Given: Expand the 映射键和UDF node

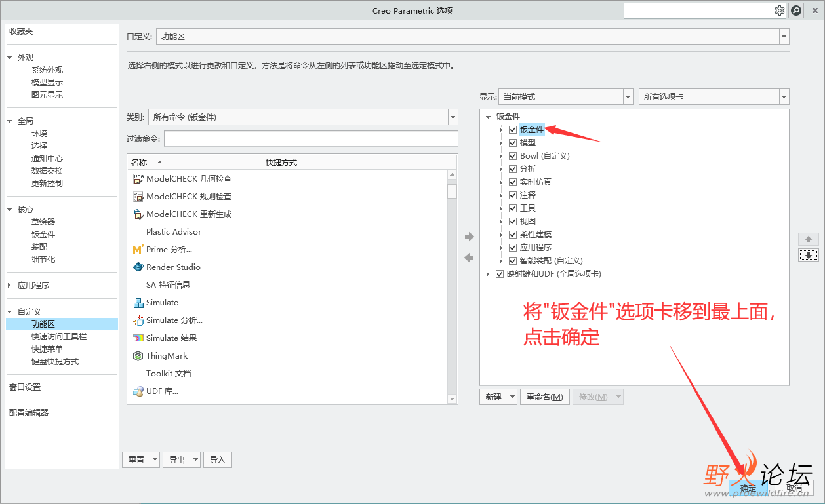Looking at the screenshot, I should [x=488, y=274].
